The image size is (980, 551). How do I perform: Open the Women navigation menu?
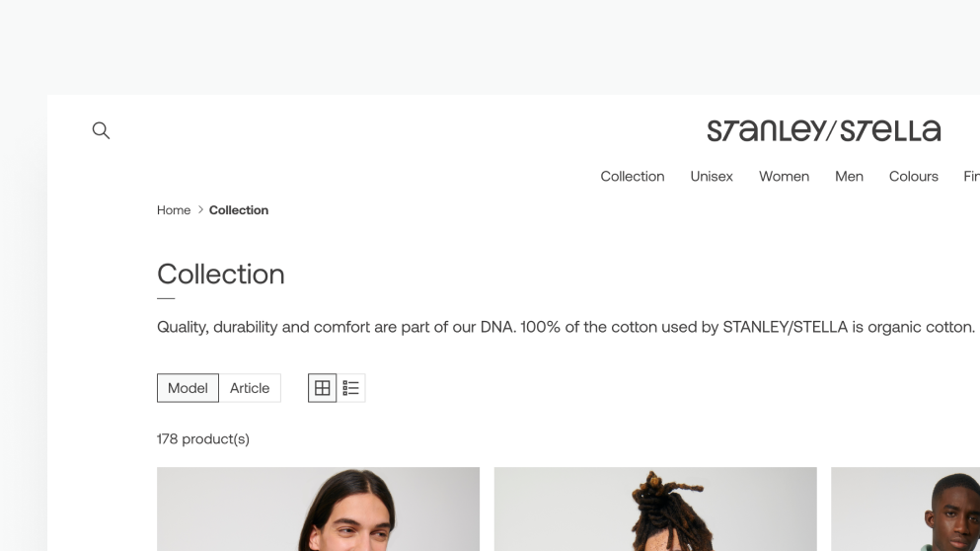click(784, 177)
